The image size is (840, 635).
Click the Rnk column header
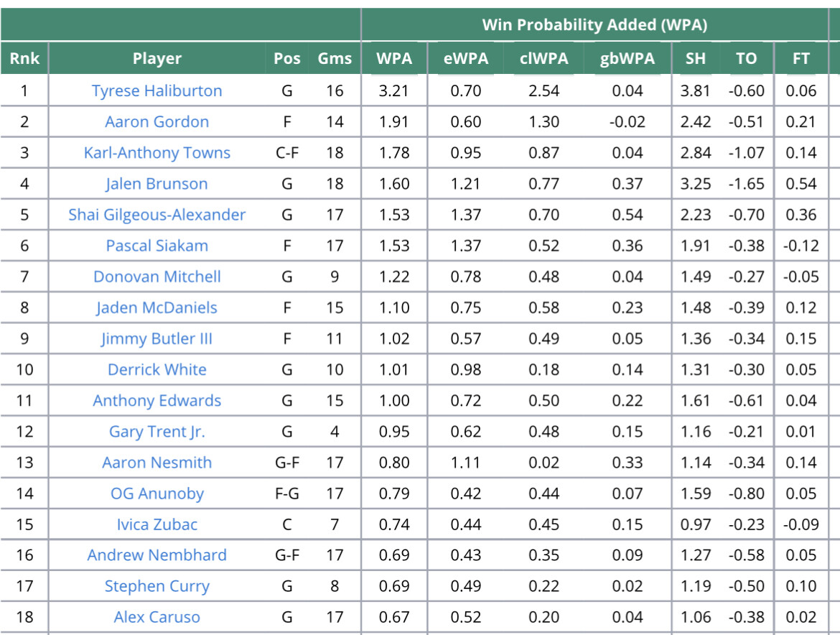coord(24,59)
